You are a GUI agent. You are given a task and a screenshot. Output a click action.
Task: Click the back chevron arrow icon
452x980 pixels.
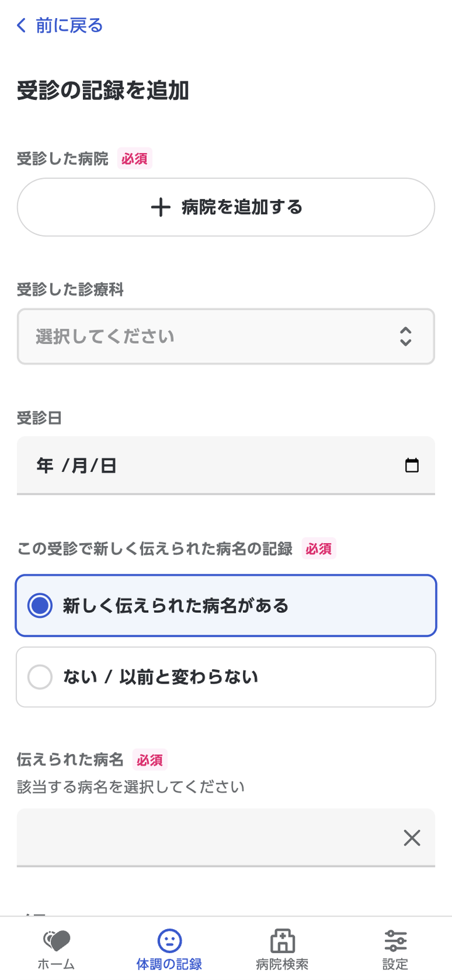tap(22, 26)
